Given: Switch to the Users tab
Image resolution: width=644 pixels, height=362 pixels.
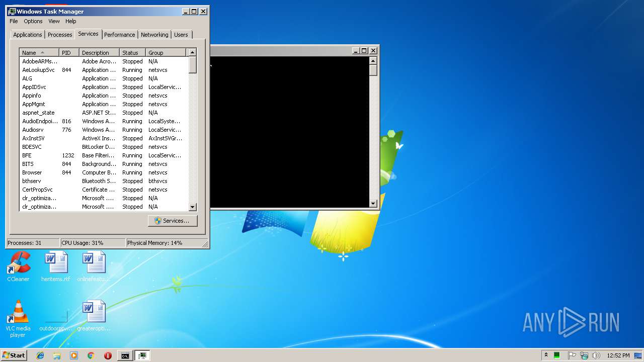Looking at the screenshot, I should tap(181, 35).
